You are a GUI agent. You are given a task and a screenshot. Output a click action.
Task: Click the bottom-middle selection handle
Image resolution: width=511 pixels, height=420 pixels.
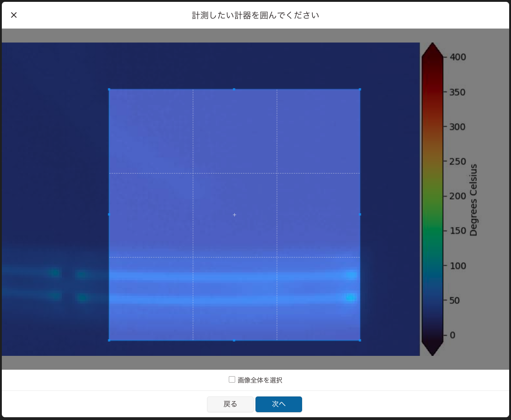tap(234, 341)
